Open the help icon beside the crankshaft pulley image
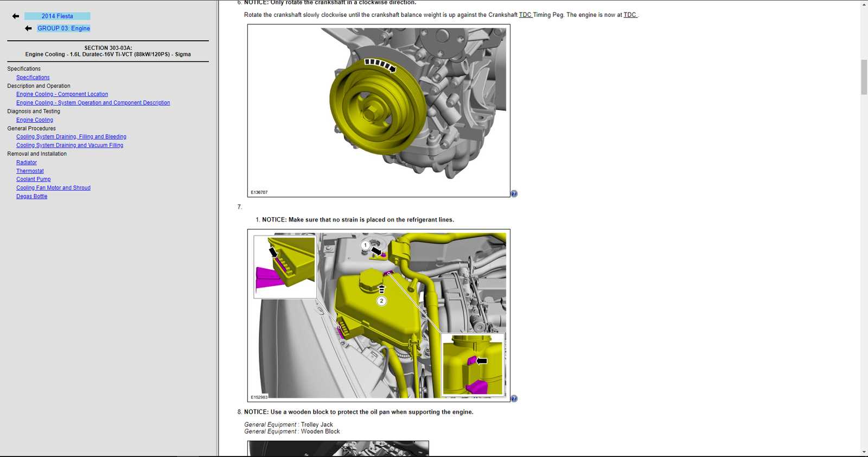Screen dimensions: 868x457 (514, 194)
